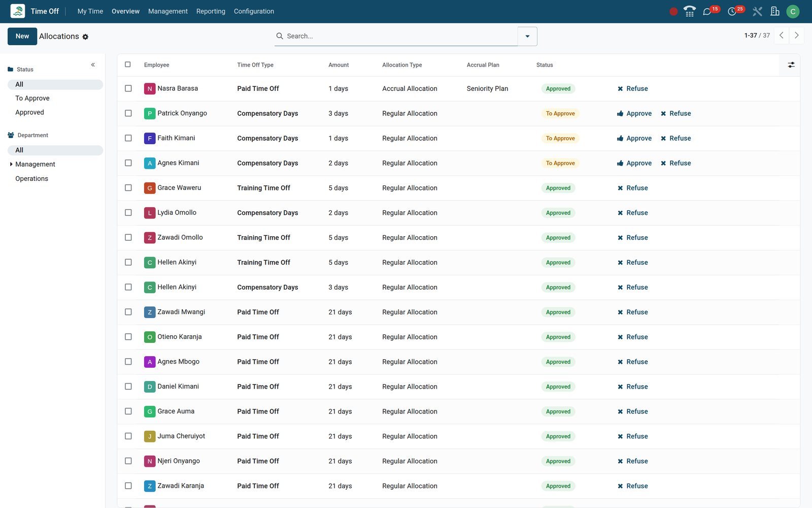812x508 pixels.
Task: Open the Allocations gear settings icon
Action: tap(85, 37)
